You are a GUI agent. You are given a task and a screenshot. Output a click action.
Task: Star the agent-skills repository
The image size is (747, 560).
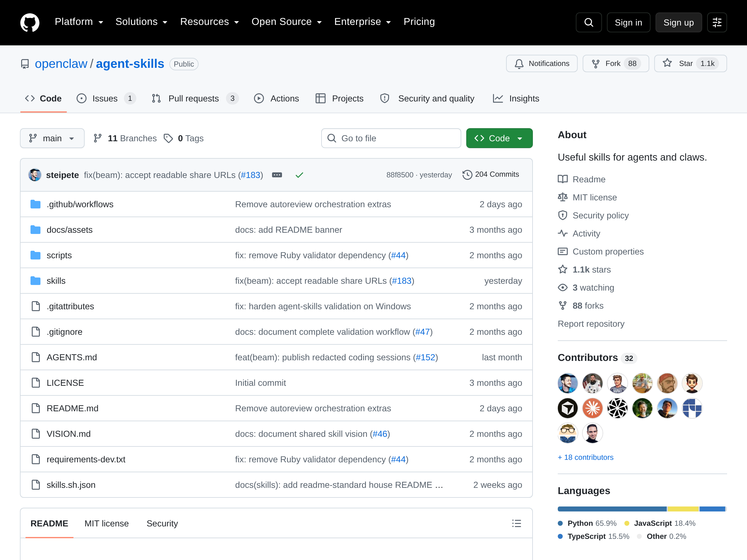(690, 63)
